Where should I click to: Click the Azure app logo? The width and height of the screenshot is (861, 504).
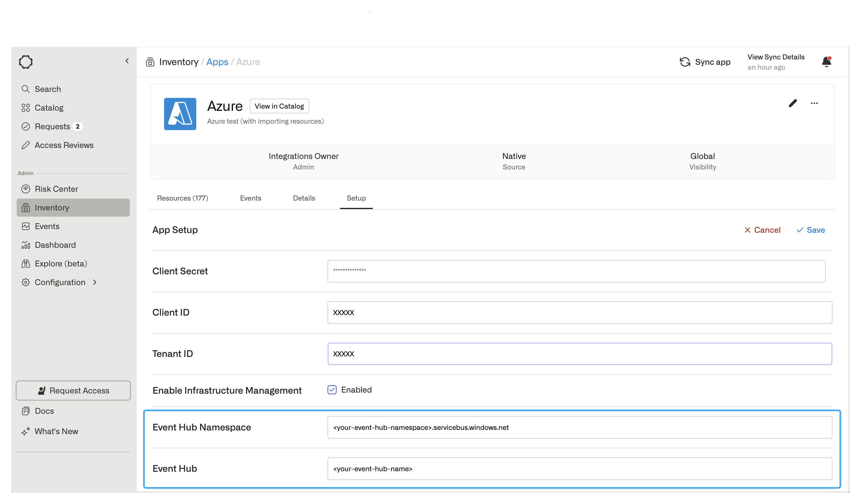[180, 114]
